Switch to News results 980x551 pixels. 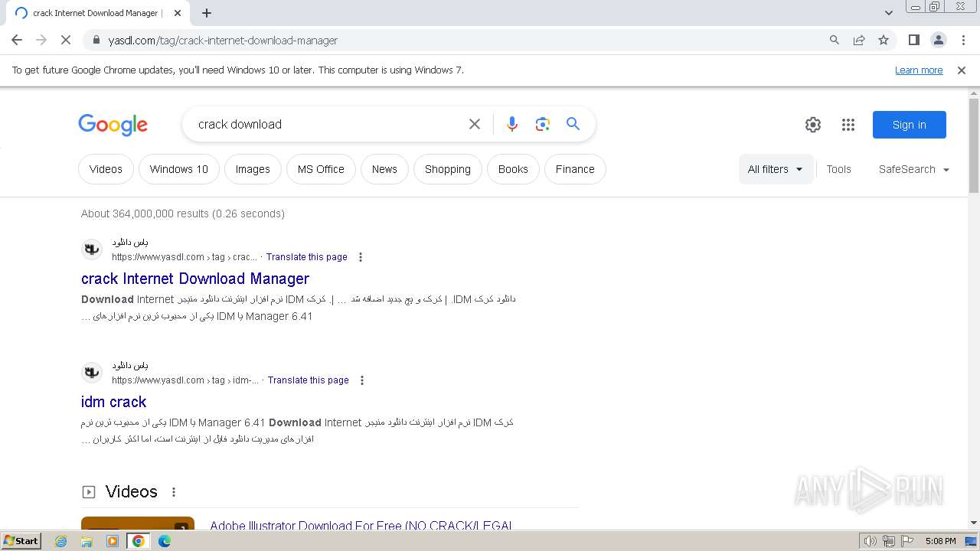pyautogui.click(x=384, y=169)
